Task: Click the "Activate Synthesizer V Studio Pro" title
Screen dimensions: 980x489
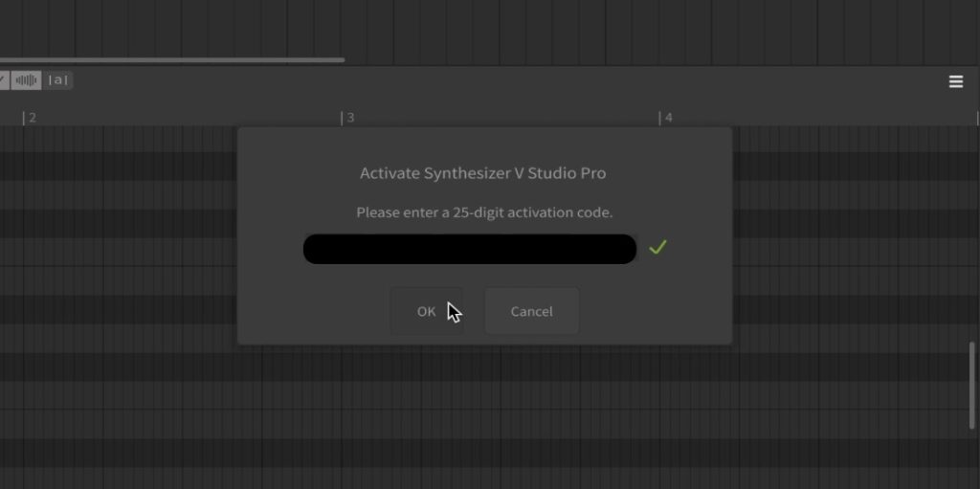Action: (482, 173)
